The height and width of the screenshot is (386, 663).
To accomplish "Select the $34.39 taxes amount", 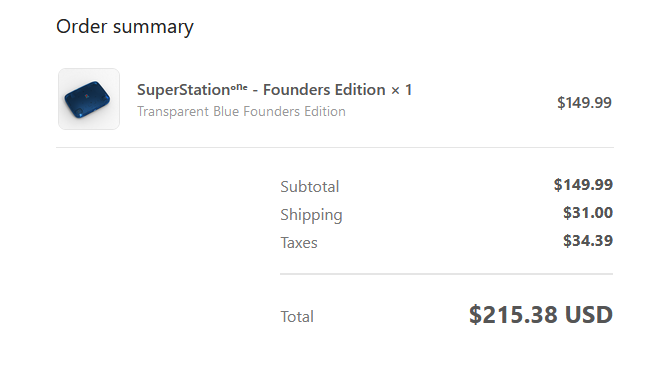I will point(588,241).
